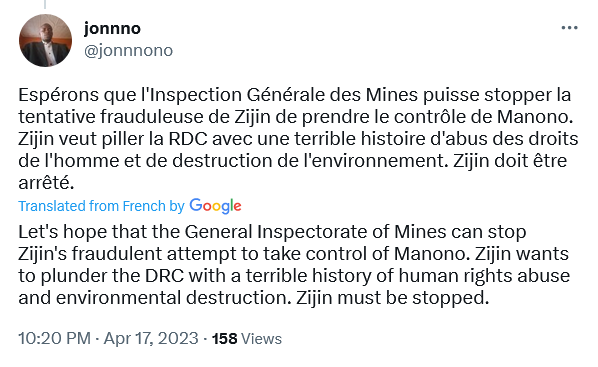The height and width of the screenshot is (367, 598).
Task: Open the jonnno display name profile link
Action: (113, 28)
